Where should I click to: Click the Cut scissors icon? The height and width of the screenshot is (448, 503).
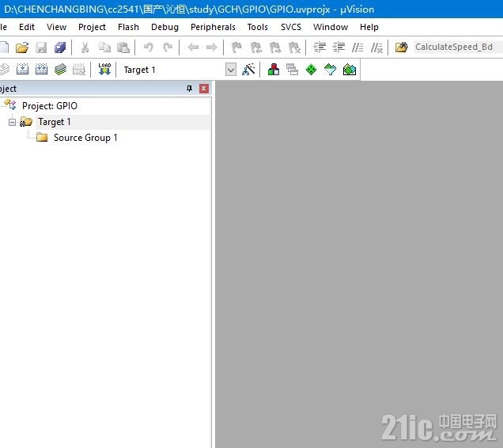coord(85,47)
